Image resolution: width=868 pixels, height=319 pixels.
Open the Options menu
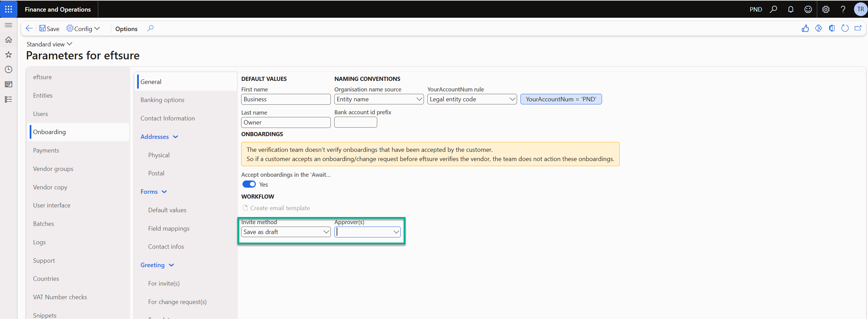pyautogui.click(x=126, y=29)
